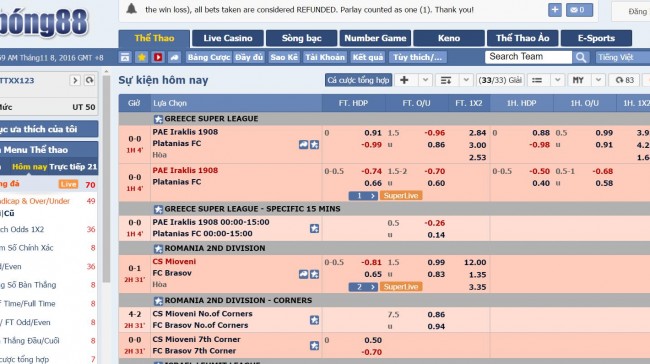Toggle favorite star for Romania 2nd Division Corners
This screenshot has width=650, height=364.
tap(158, 301)
